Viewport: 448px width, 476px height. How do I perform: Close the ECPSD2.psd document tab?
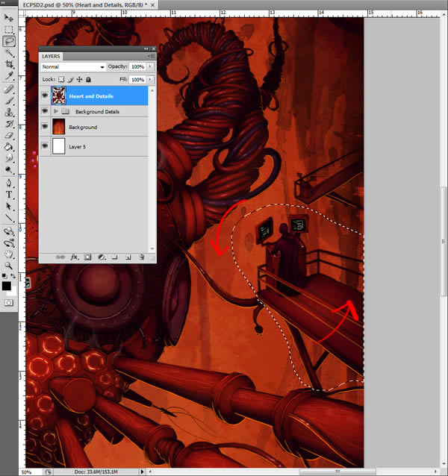point(153,5)
